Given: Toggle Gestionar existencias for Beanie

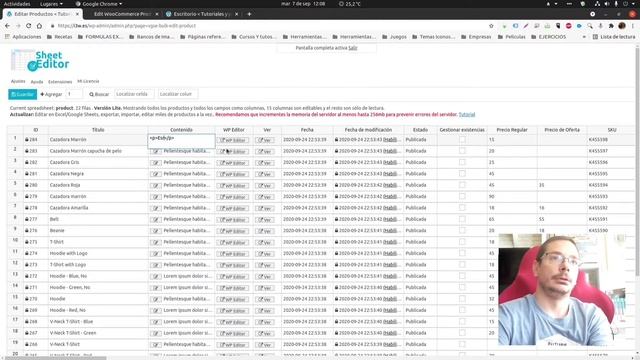Looking at the screenshot, I should pos(462,231).
